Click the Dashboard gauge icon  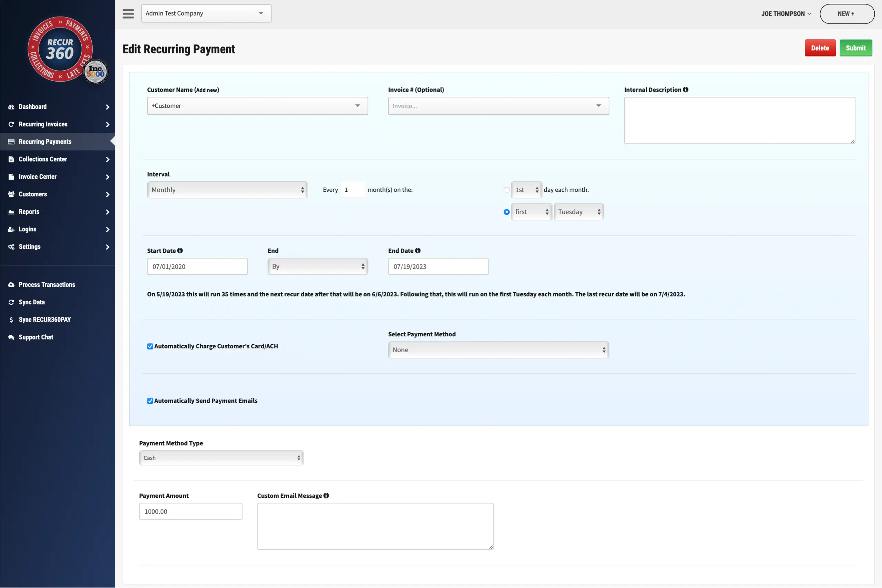11,107
